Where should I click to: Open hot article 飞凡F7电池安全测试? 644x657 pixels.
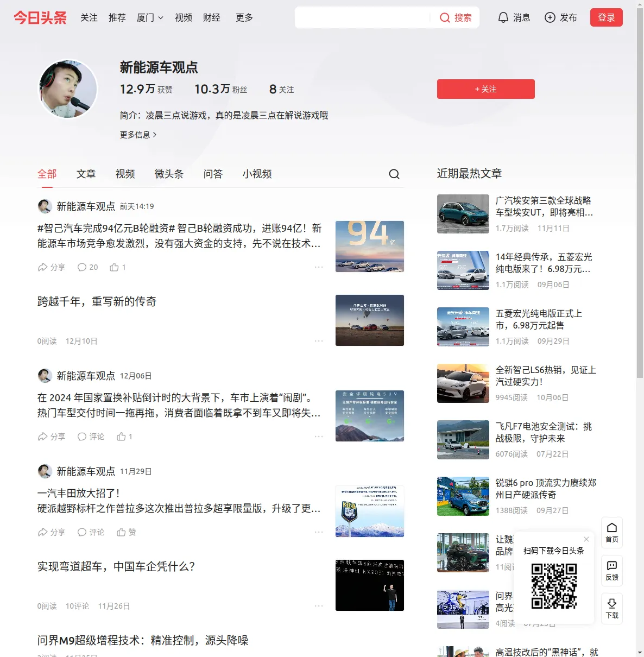[544, 432]
